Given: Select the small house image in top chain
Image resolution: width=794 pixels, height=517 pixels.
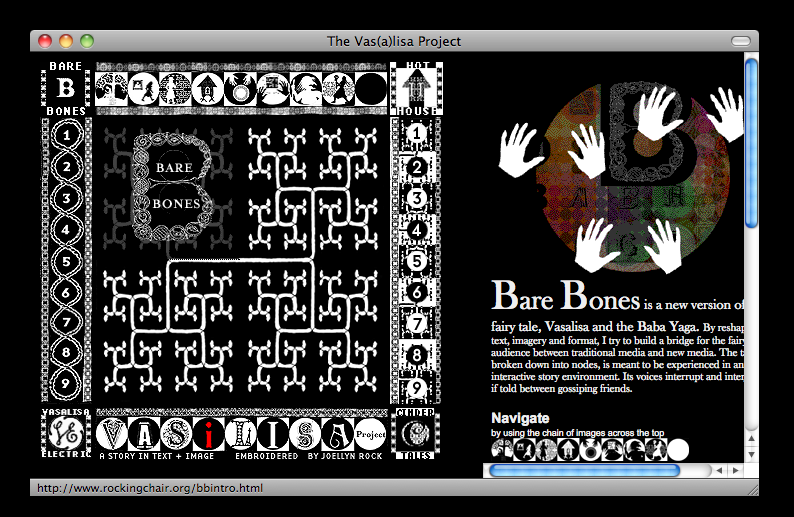Looking at the screenshot, I should point(208,89).
